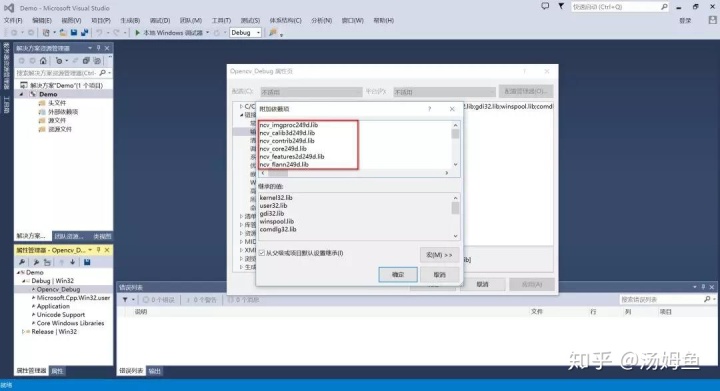Image resolution: width=720 pixels, height=391 pixels.
Task: Click the notifications funnel icon in title bar
Action: coord(561,6)
